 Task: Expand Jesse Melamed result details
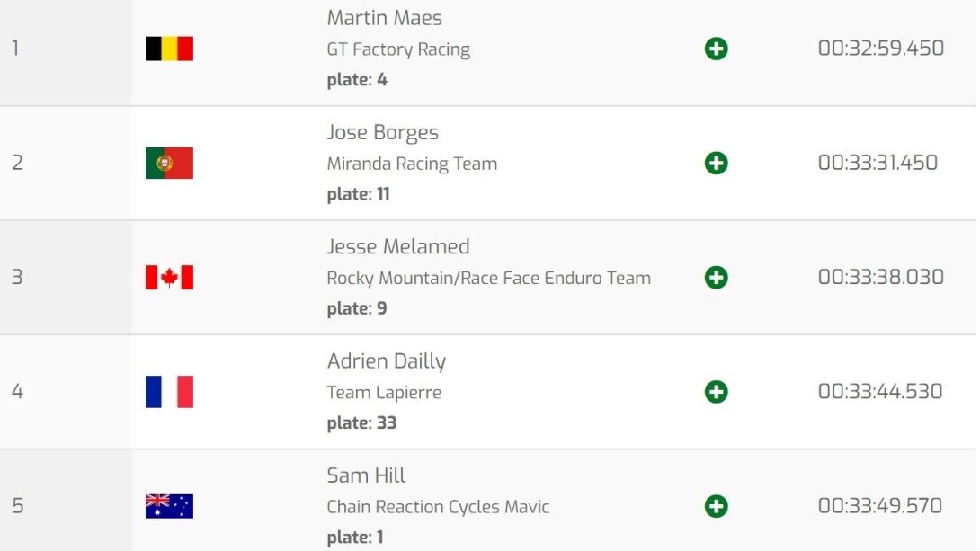(x=716, y=277)
